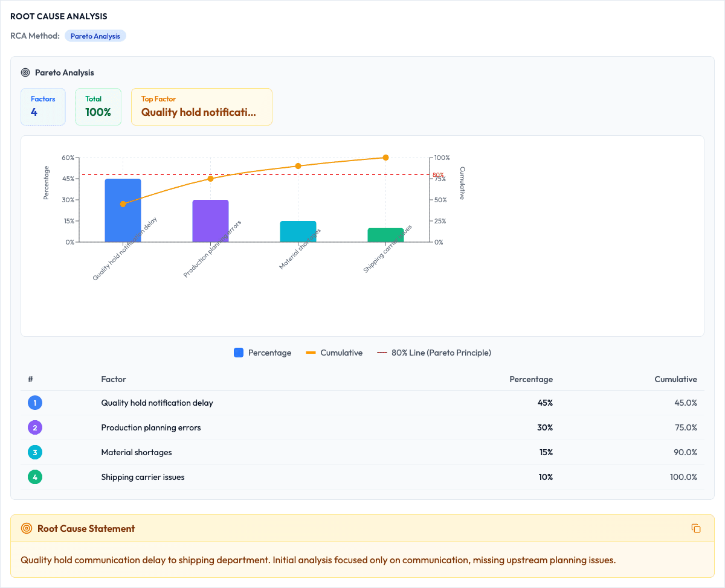725x588 pixels.
Task: Toggle the Cumulative legend entry
Action: (x=335, y=353)
